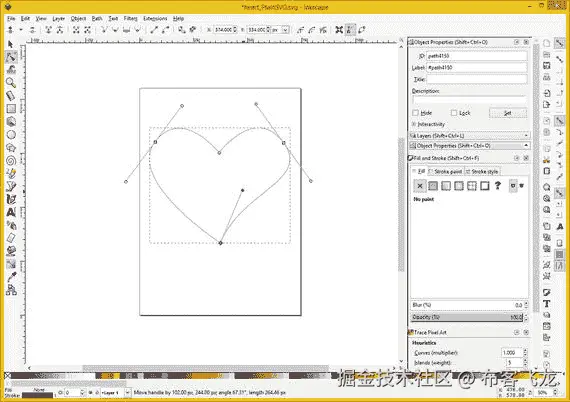Image resolution: width=570 pixels, height=402 pixels.
Task: Select Flat color fill button
Action: [x=433, y=186]
